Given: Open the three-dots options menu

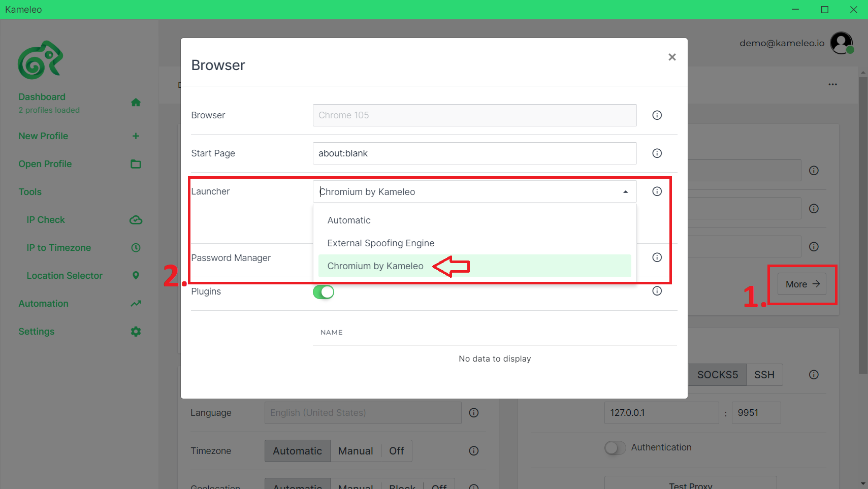Looking at the screenshot, I should tap(832, 84).
